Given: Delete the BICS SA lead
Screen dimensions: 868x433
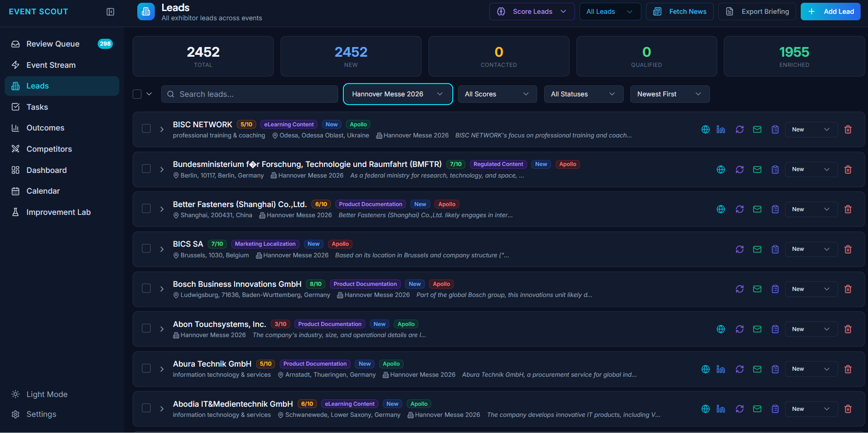Looking at the screenshot, I should [848, 249].
